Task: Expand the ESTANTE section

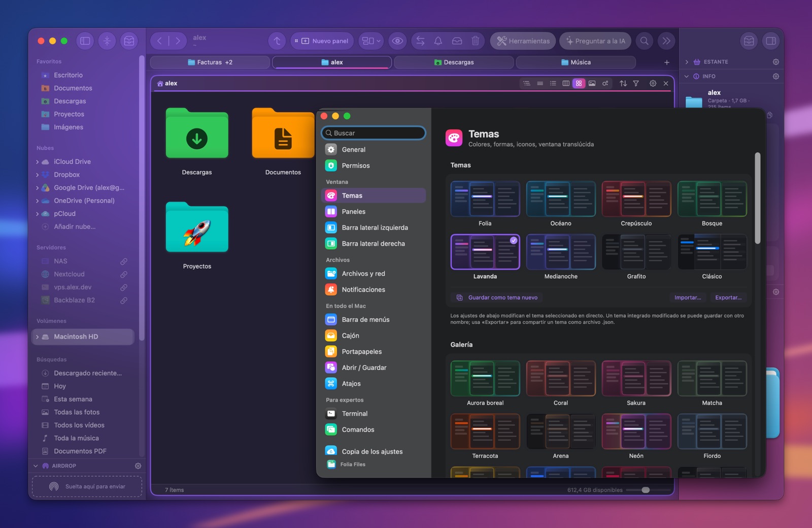Action: click(687, 62)
